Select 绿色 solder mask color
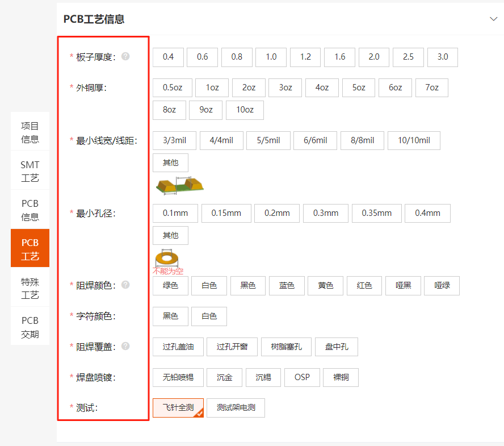This screenshot has height=446, width=504. tap(170, 286)
